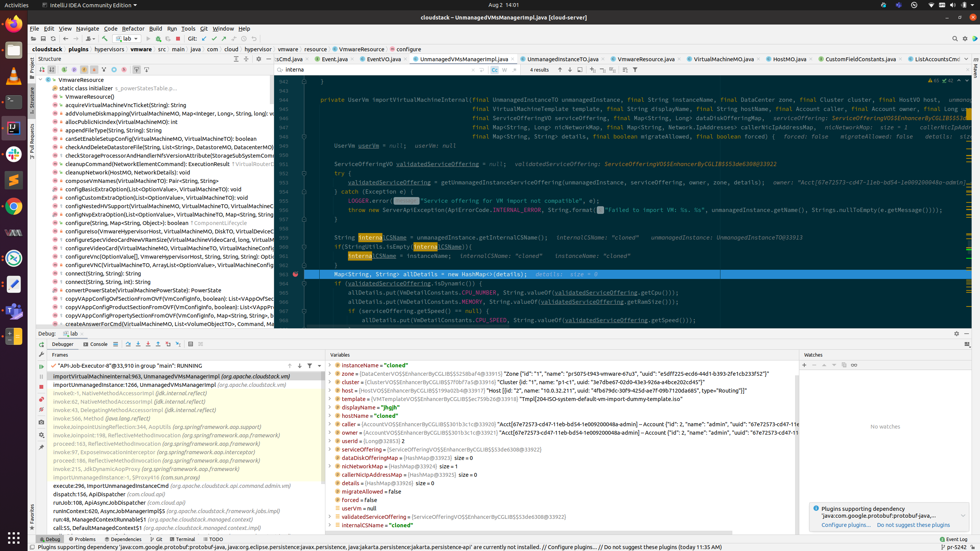Open the Refactor menu
The height and width of the screenshot is (551, 980).
click(133, 28)
